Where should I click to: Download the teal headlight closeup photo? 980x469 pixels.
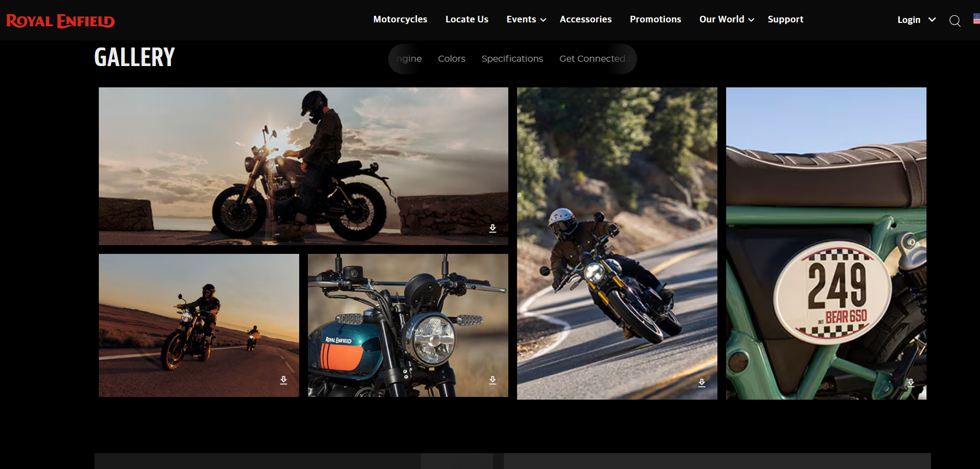[x=492, y=380]
